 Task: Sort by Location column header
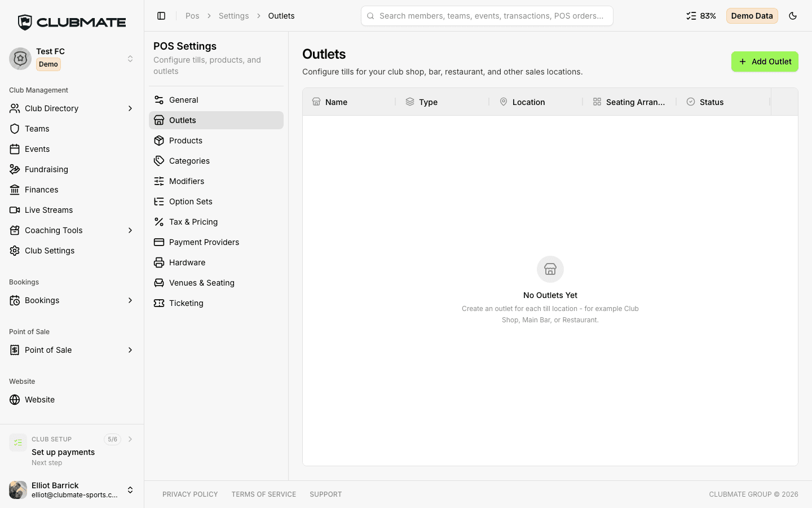(536, 102)
